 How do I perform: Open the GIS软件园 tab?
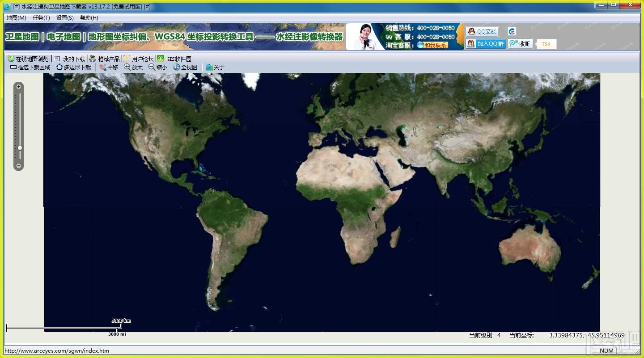pos(174,59)
